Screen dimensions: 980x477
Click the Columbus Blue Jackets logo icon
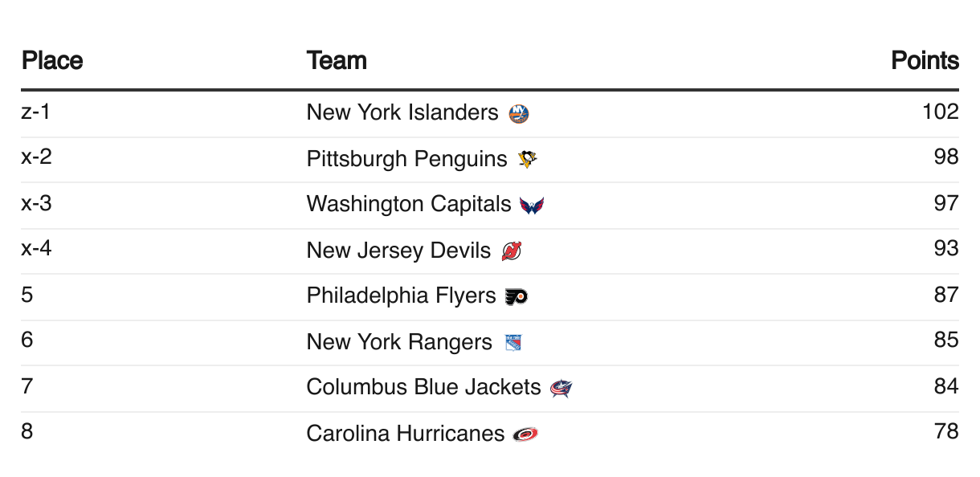[x=561, y=389]
